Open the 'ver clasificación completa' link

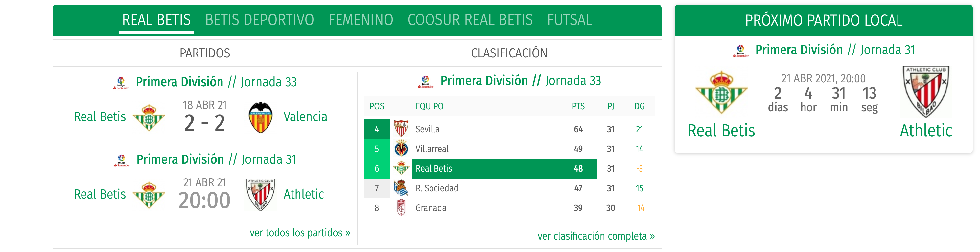596,236
